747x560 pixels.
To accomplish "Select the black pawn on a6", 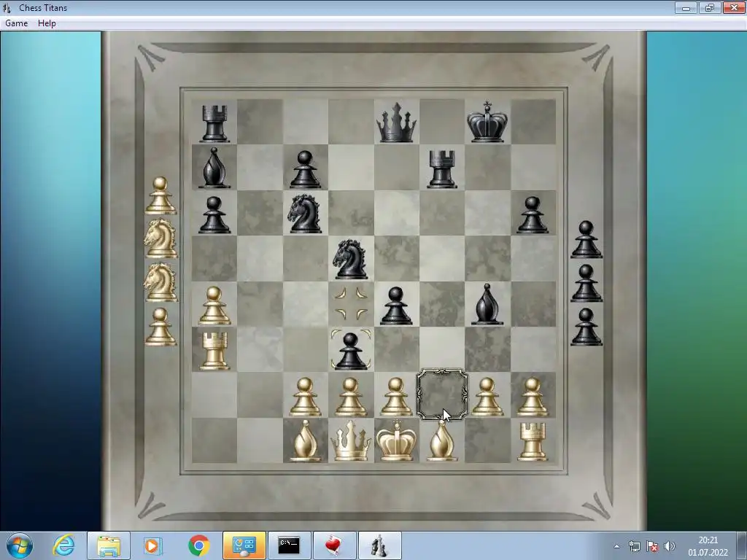I will 214,215.
